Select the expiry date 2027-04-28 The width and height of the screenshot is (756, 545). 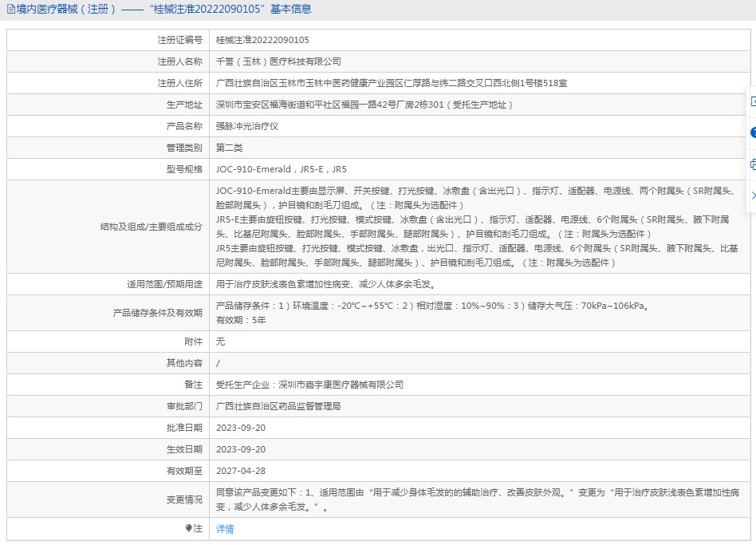tap(241, 471)
